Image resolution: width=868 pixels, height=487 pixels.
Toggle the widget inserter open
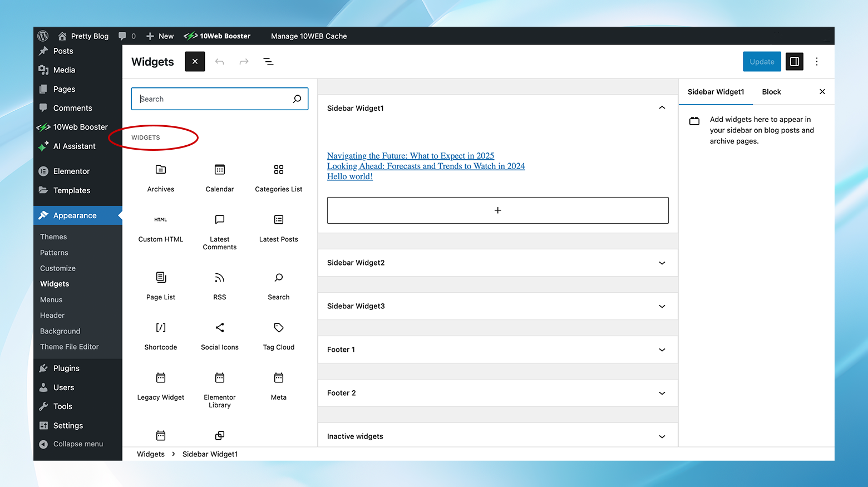[195, 61]
